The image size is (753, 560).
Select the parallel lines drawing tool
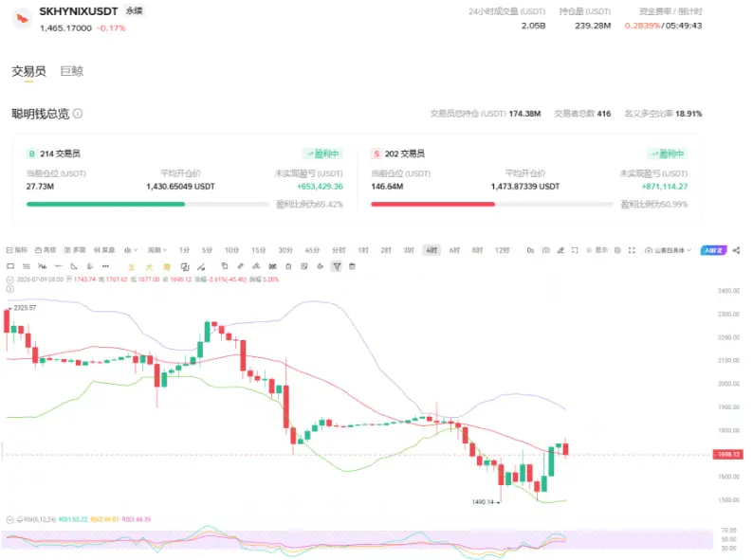pos(27,266)
